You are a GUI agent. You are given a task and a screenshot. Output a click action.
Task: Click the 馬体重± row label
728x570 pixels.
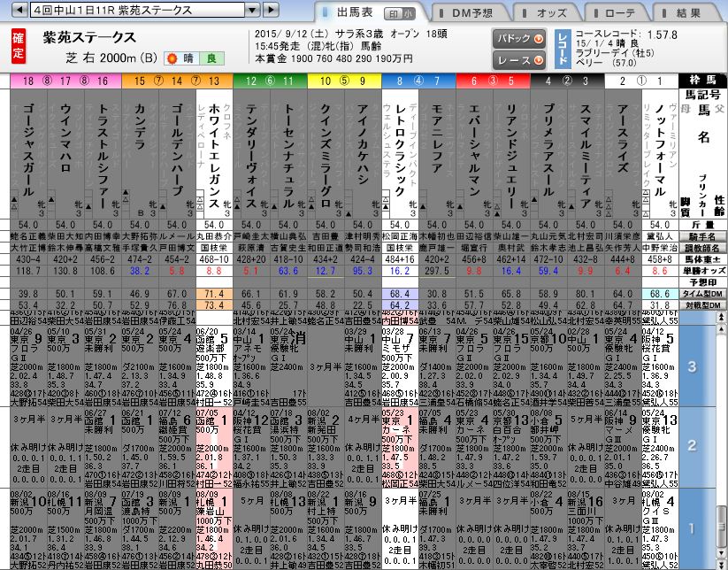tap(702, 259)
